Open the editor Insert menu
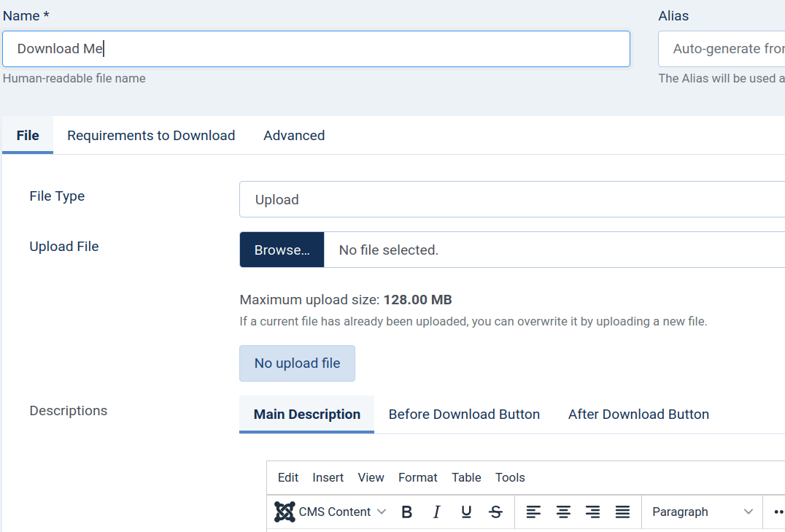This screenshot has width=785, height=532. pyautogui.click(x=328, y=477)
